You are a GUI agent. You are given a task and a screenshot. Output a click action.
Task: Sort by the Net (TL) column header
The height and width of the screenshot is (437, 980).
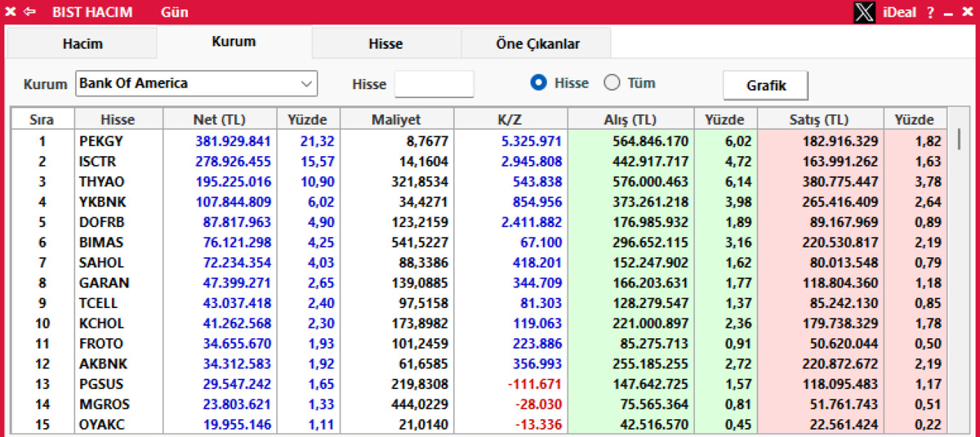[220, 120]
